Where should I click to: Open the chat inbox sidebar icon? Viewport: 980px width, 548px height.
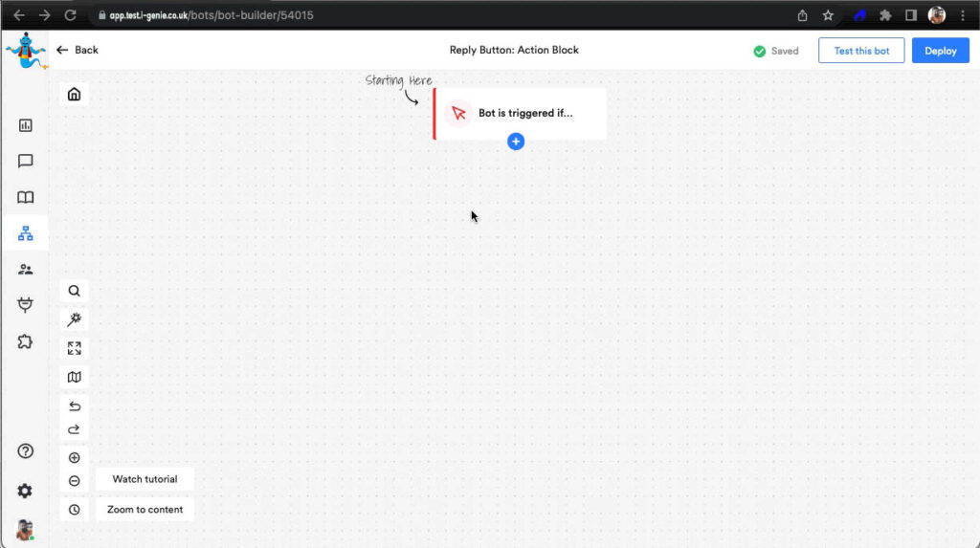tap(26, 162)
